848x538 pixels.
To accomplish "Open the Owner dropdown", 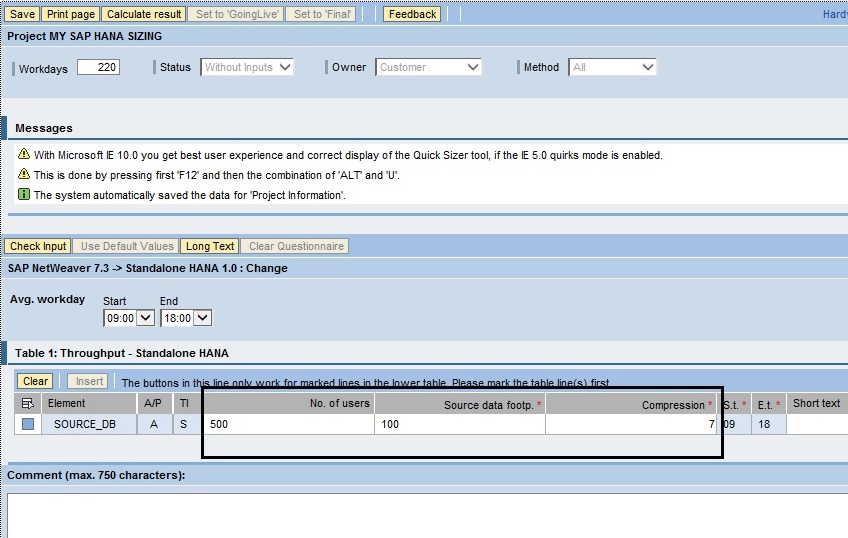I will [428, 67].
